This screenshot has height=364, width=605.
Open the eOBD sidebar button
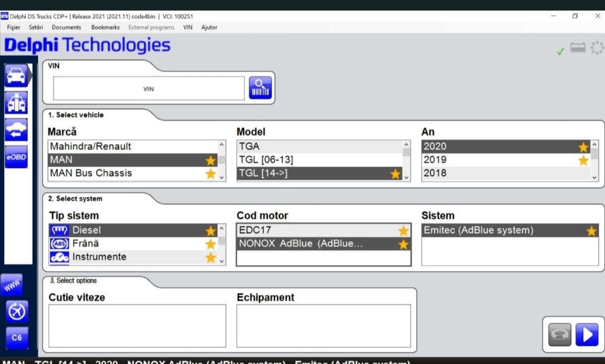coord(16,157)
